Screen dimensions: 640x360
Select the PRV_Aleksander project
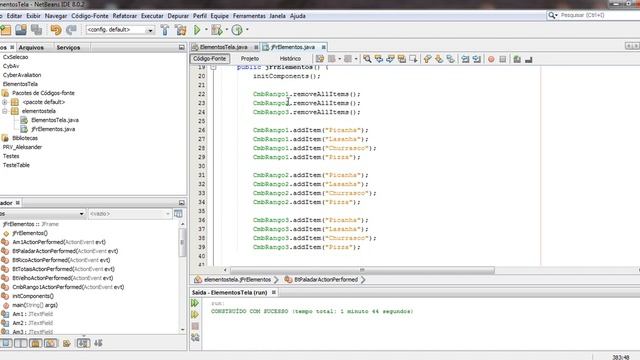tap(22, 147)
